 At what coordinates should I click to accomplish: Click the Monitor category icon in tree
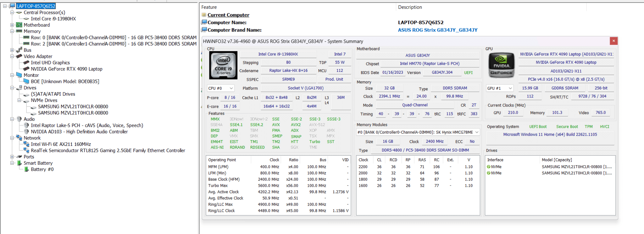click(19, 75)
